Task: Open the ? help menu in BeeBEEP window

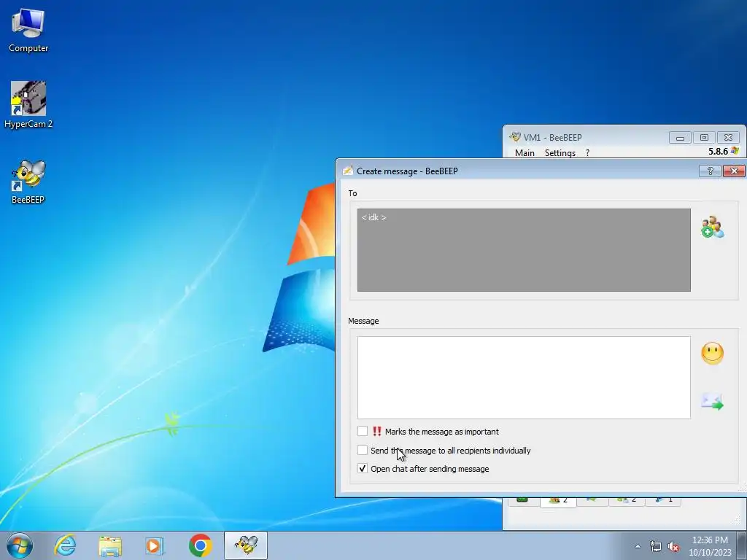Action: pos(587,153)
